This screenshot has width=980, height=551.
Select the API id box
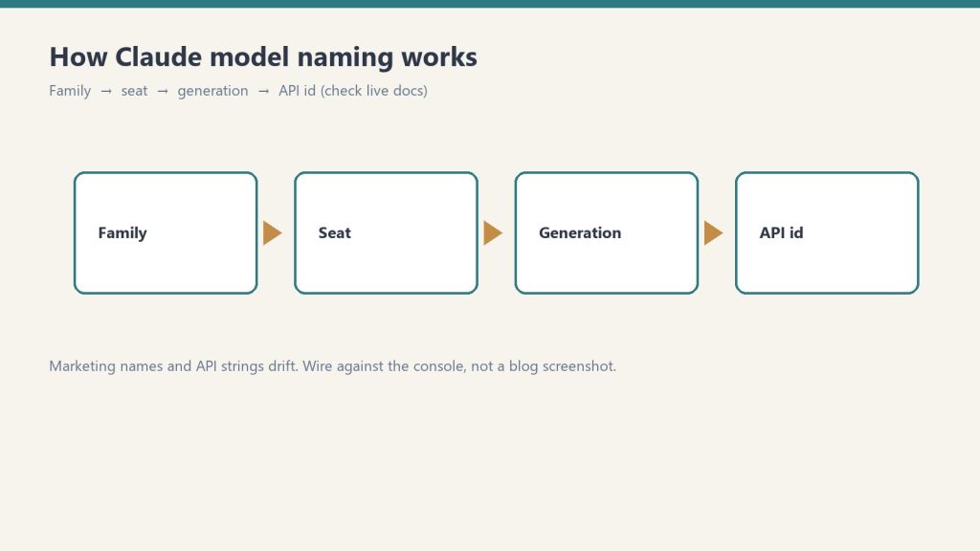[x=827, y=233]
